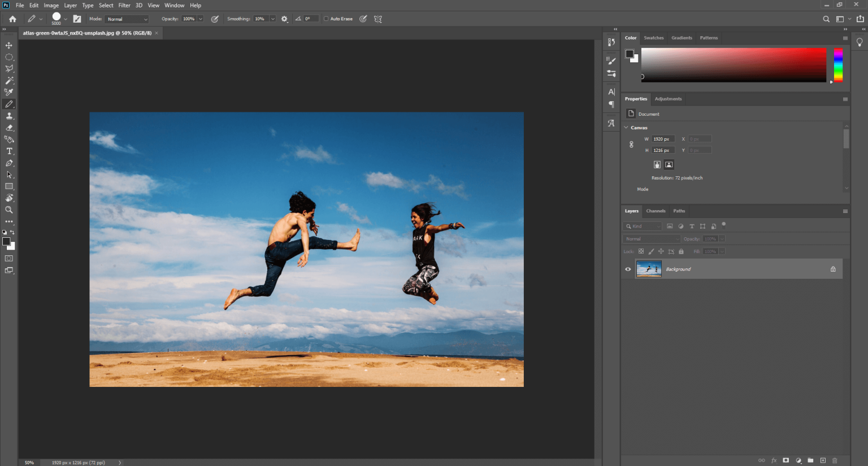Select the Move tool
868x466 pixels.
[8, 45]
